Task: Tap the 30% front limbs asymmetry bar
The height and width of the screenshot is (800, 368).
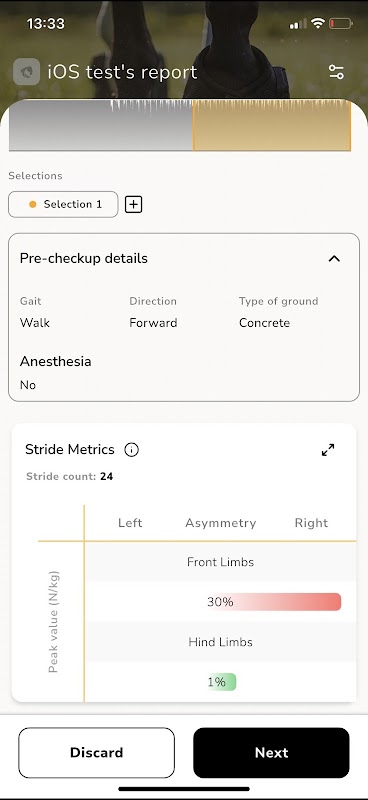Action: coord(274,602)
